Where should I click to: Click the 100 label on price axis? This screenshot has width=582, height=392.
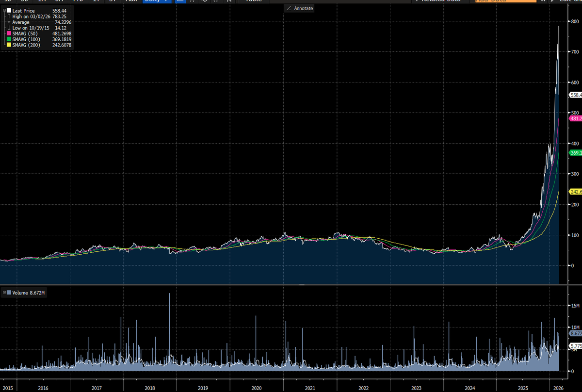(576, 235)
